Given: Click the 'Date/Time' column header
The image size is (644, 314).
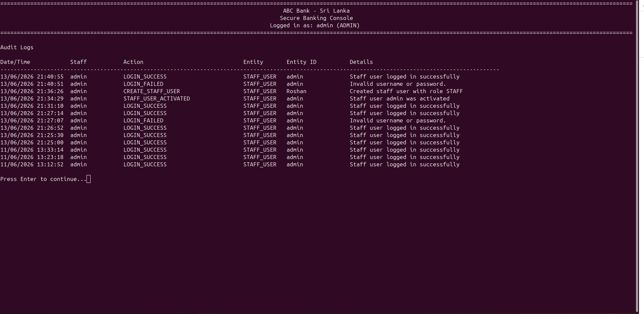Looking at the screenshot, I should (15, 62).
